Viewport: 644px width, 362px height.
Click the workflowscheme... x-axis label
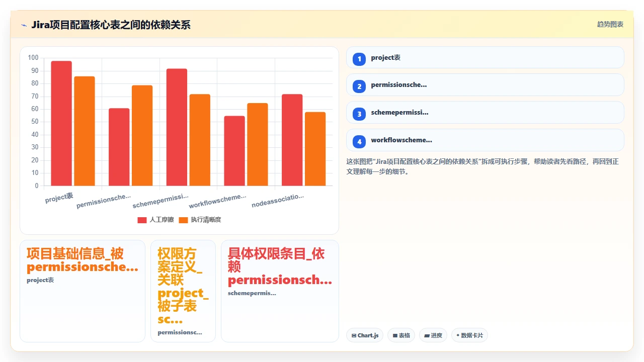(x=218, y=201)
